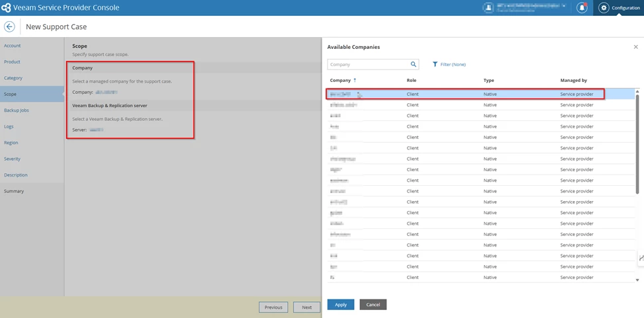Click the Previous button
Viewport: 644px width, 318px height.
pos(273,307)
